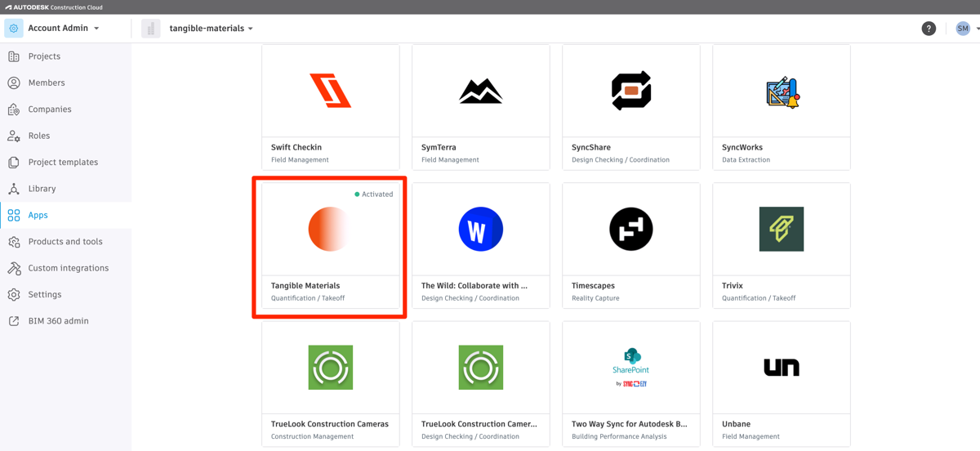The image size is (980, 451).
Task: Click the Roles sidebar icon
Action: 14,136
